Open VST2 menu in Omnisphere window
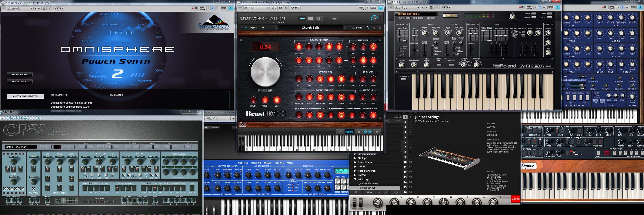Image resolution: width=644 pixels, height=215 pixels. point(59,8)
